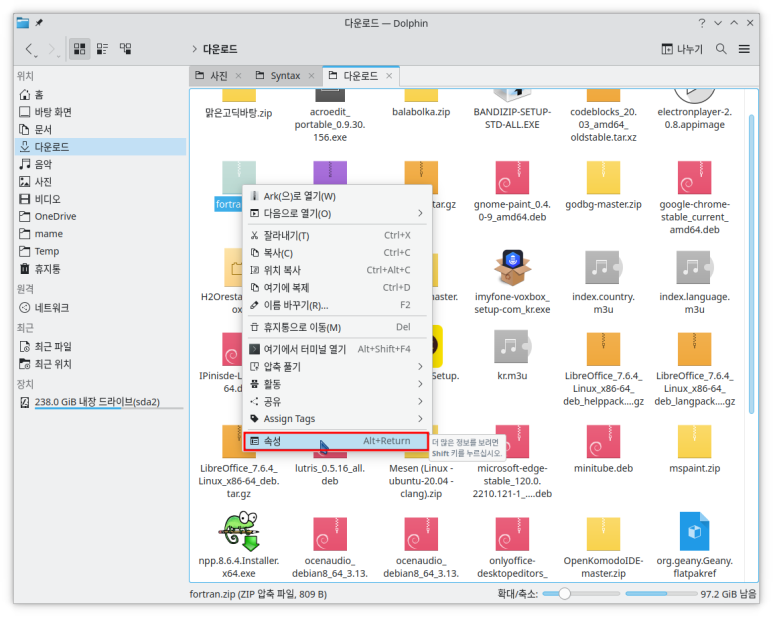Open 바탕 화면 in places panel

(x=101, y=112)
